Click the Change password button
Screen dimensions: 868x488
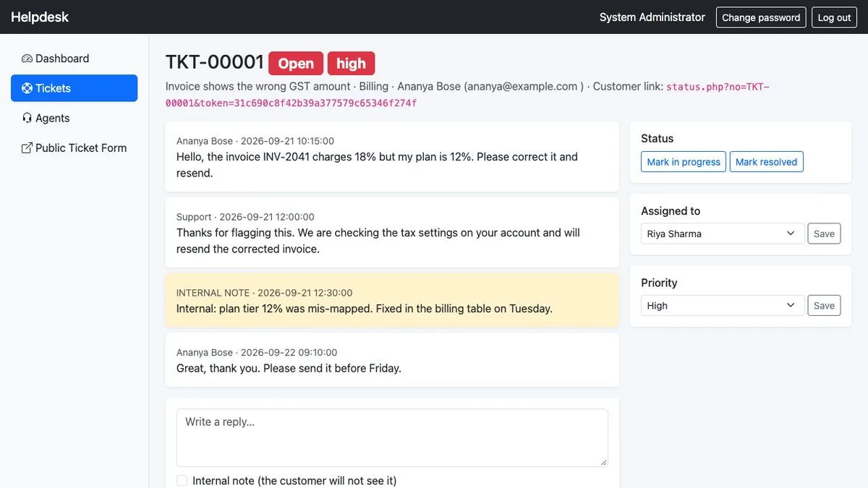tap(761, 17)
